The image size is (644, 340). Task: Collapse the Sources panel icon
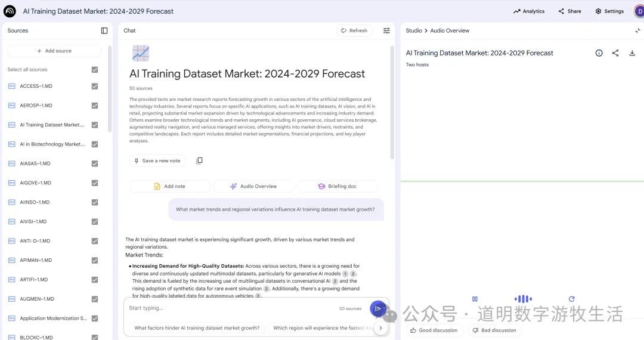104,30
